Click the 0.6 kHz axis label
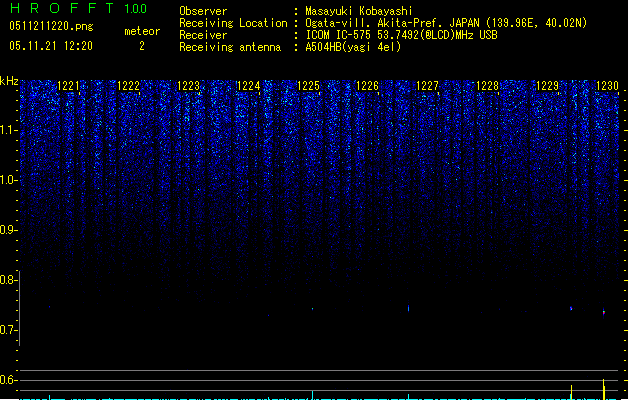Viewport: 629px width, 400px height. tap(8, 380)
